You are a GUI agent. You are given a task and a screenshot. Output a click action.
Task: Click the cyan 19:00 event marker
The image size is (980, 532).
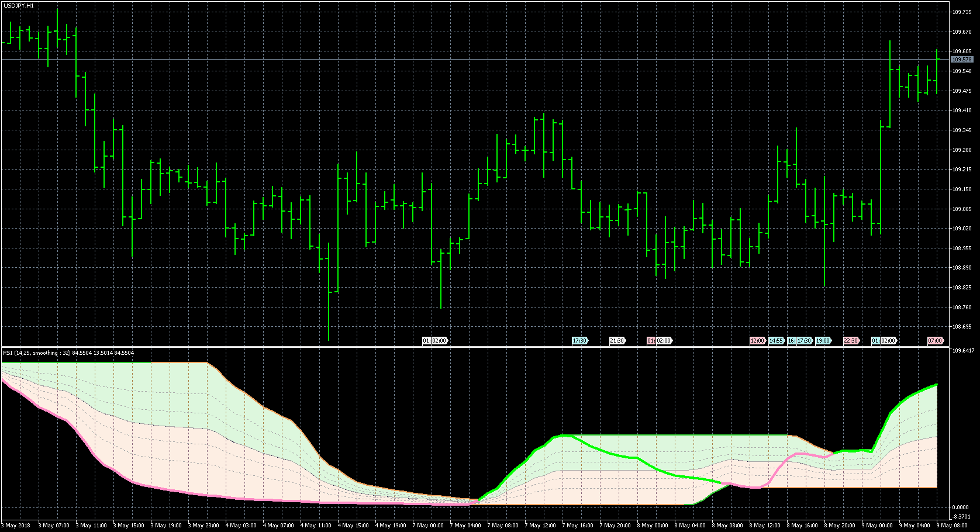coord(823,341)
